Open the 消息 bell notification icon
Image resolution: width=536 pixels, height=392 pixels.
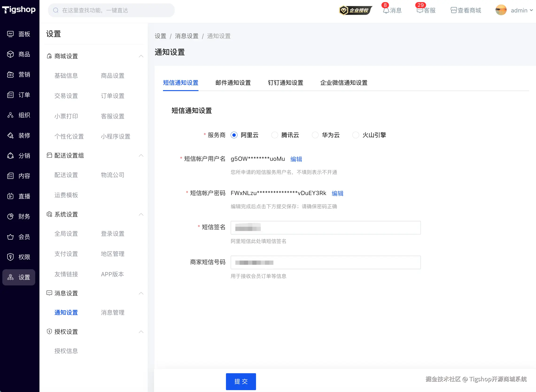coord(386,10)
